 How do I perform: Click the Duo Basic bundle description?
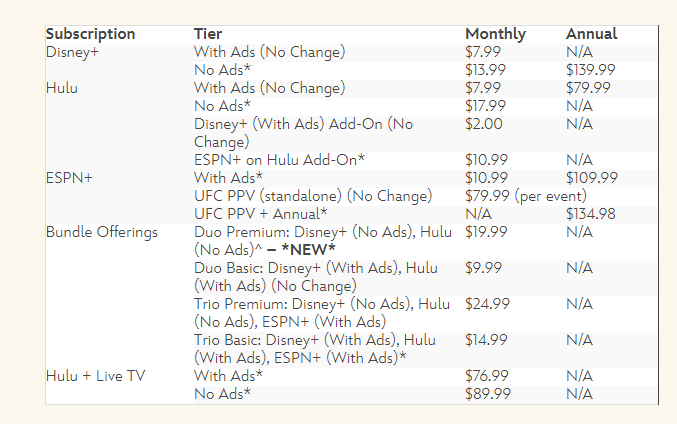point(322,276)
